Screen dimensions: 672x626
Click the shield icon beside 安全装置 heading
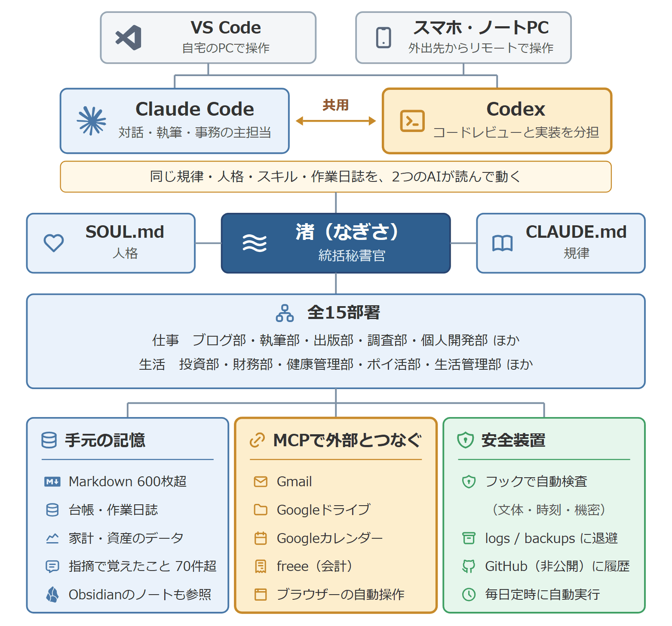466,440
